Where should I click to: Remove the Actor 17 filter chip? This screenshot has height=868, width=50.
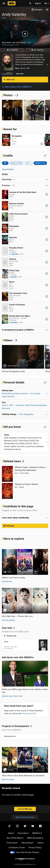tap(20, 163)
